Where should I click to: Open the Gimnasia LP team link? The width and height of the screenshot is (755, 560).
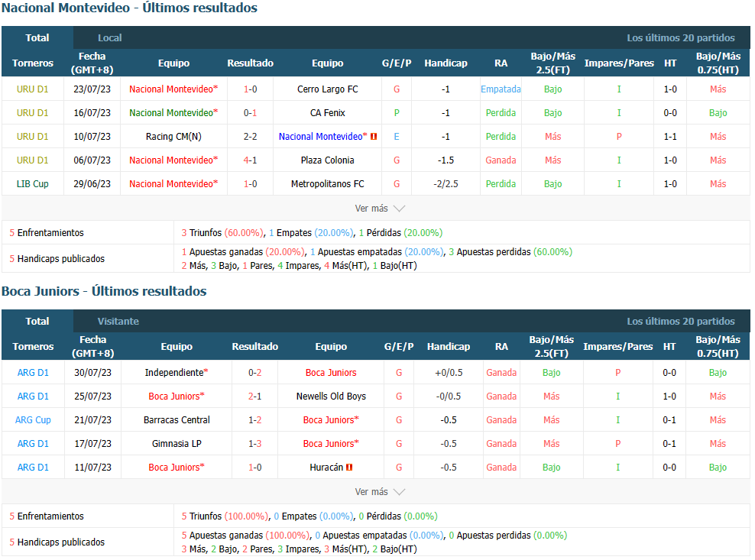[x=177, y=443]
